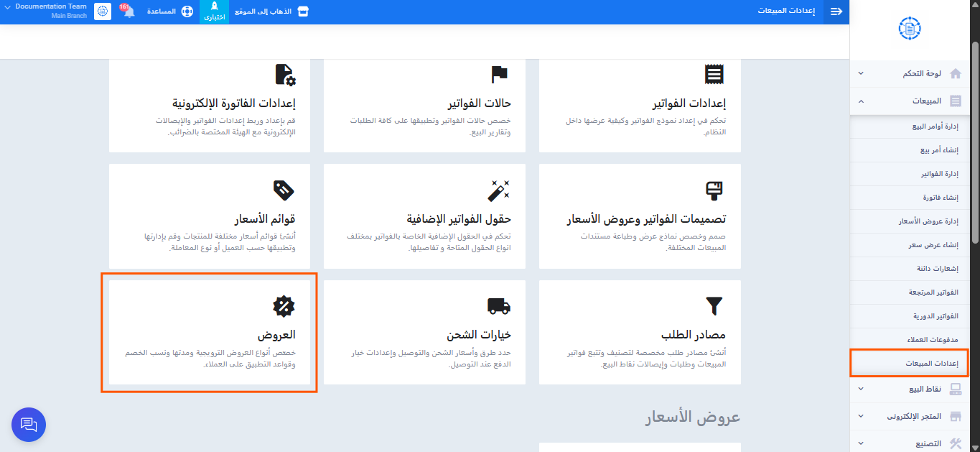This screenshot has height=452, width=980.
Task: Click the electronic invoice gear-document icon
Action: pyautogui.click(x=285, y=75)
